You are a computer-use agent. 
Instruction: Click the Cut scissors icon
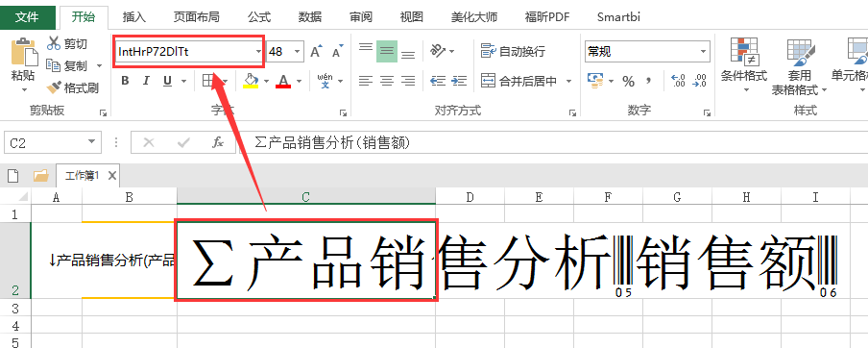click(x=54, y=43)
